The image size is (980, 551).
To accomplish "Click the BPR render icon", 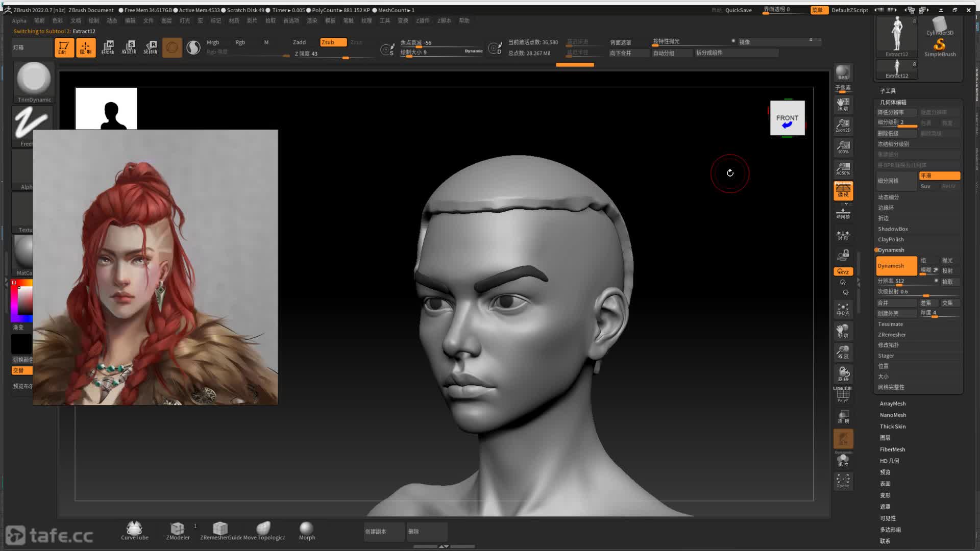I will pyautogui.click(x=843, y=73).
